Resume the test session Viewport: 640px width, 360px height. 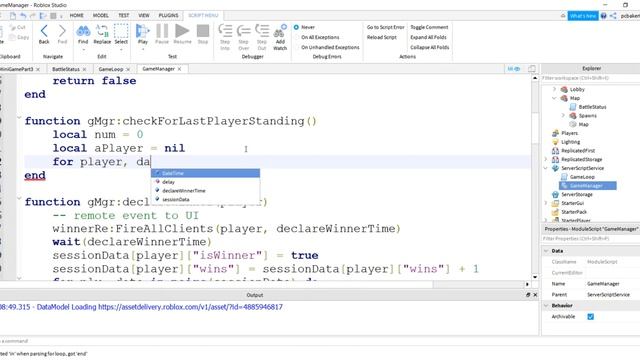(182, 34)
